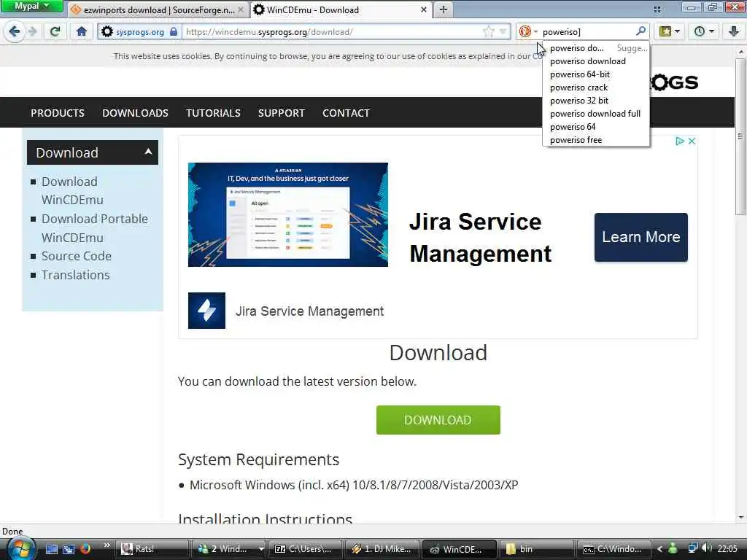Switch to the DJ Mike taskbar window

(x=382, y=549)
